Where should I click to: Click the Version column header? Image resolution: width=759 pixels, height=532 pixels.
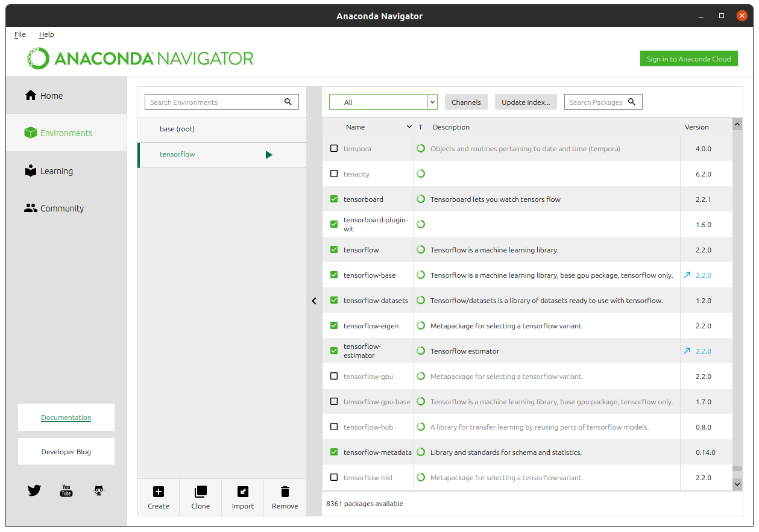point(697,127)
